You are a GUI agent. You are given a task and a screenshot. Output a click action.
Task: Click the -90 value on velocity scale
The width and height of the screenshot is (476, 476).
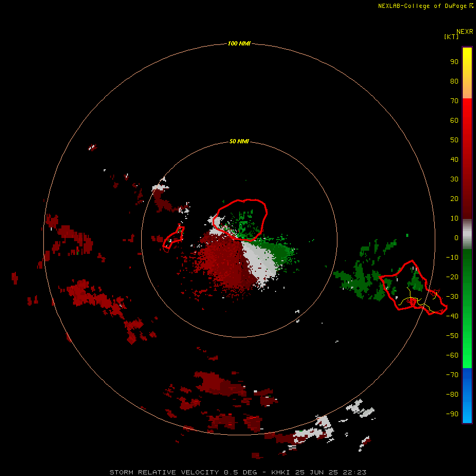pyautogui.click(x=452, y=414)
